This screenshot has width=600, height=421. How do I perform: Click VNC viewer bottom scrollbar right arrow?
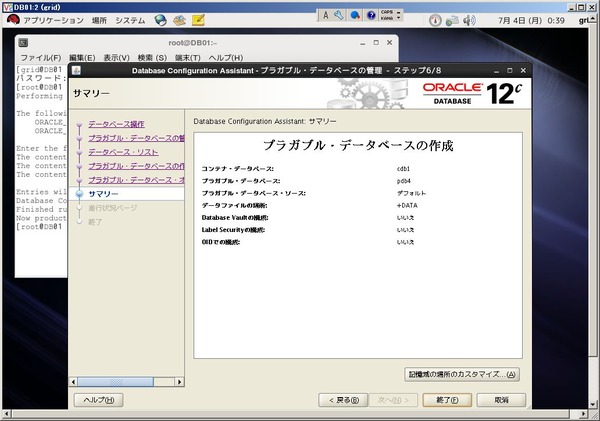583,414
